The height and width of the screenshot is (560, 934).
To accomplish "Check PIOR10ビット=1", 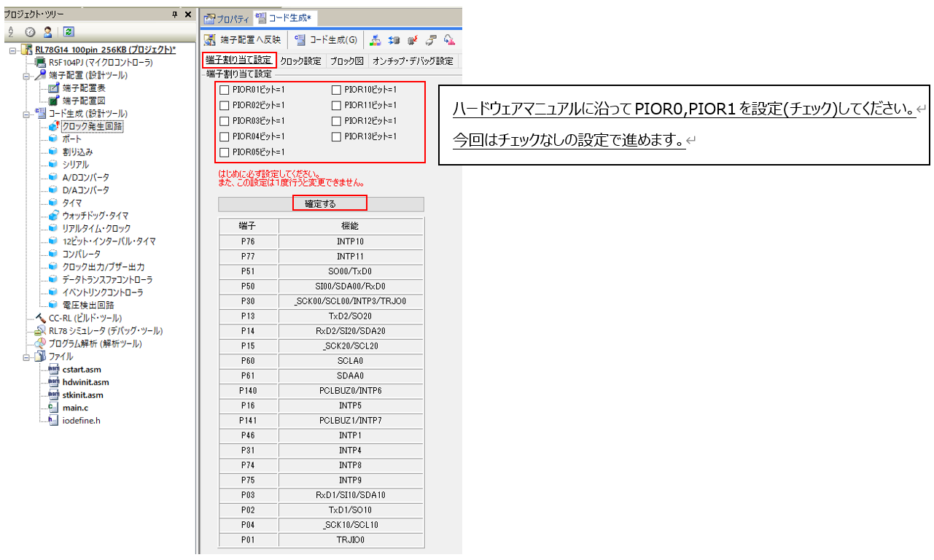I will (x=336, y=90).
